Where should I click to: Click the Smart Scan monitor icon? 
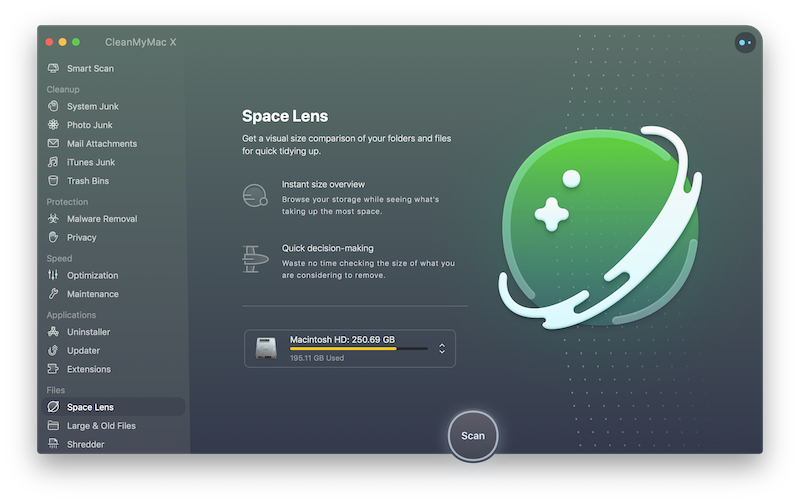[x=53, y=68]
